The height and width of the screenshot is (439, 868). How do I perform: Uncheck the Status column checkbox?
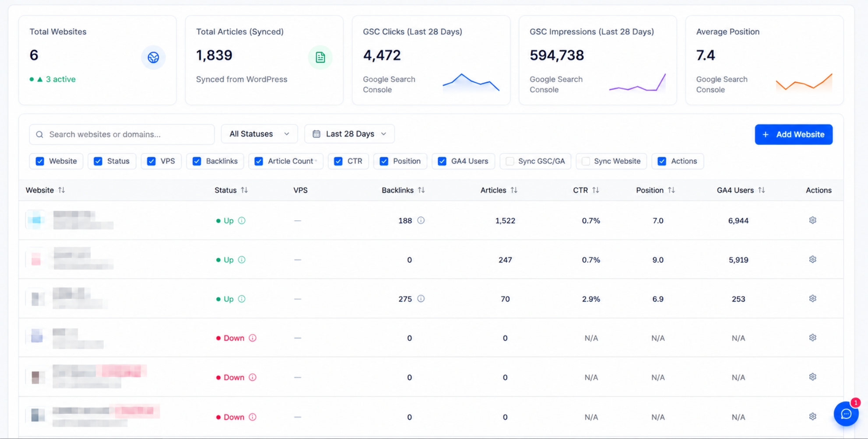[98, 161]
